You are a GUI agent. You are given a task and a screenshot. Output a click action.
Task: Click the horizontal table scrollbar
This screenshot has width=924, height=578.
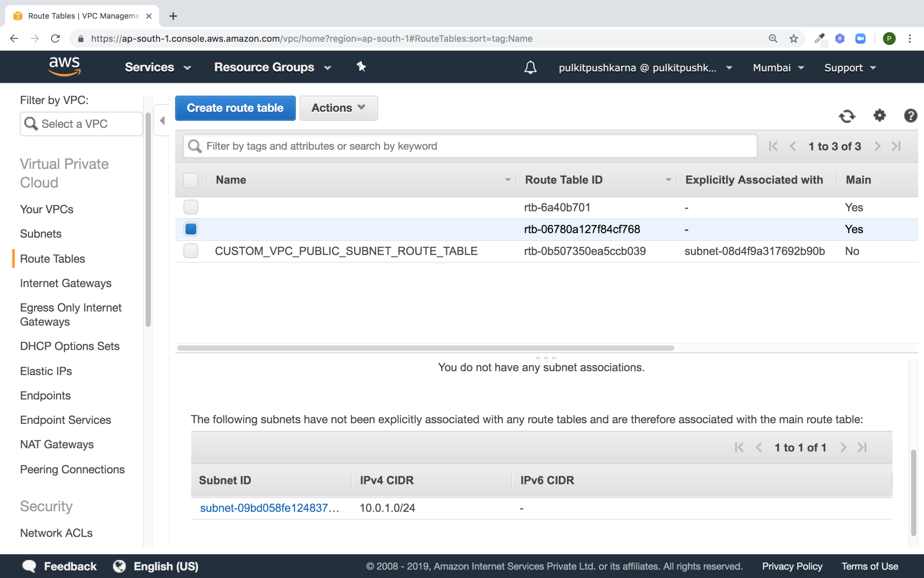(x=425, y=348)
